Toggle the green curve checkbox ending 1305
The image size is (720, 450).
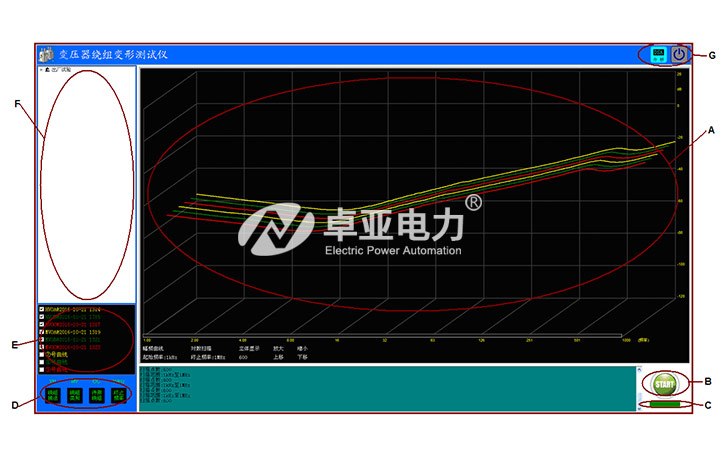(x=41, y=317)
